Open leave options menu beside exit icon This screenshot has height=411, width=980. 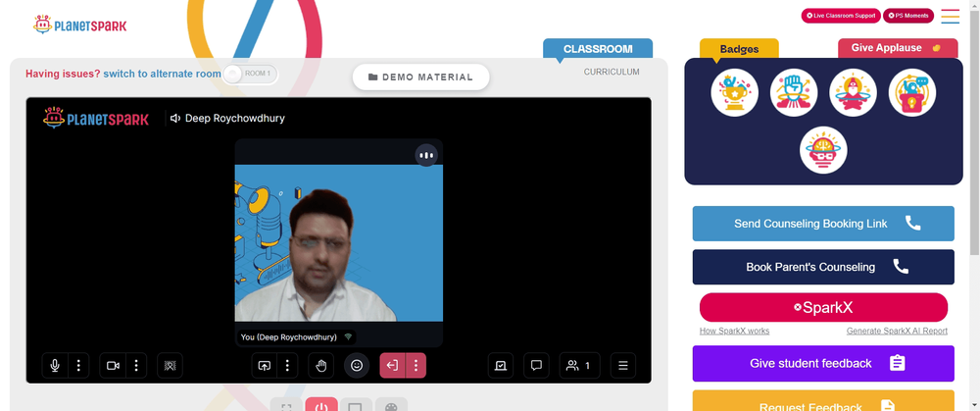coord(416,365)
